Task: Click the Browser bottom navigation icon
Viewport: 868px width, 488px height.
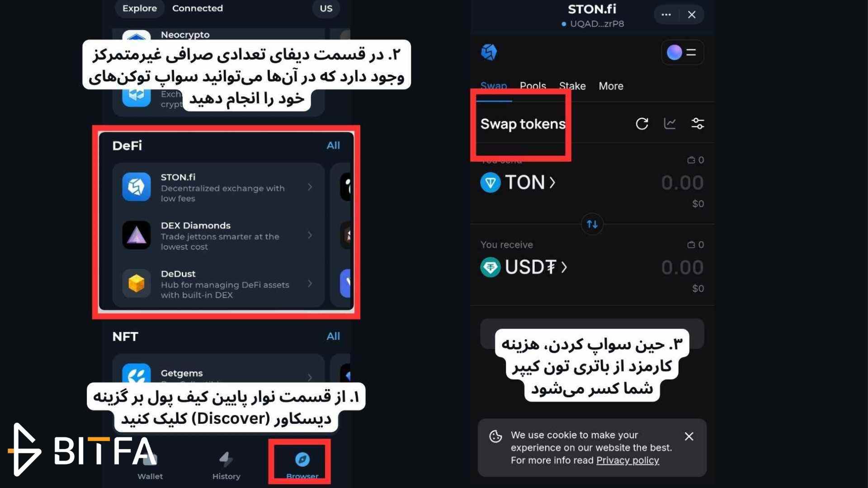Action: [x=301, y=460]
